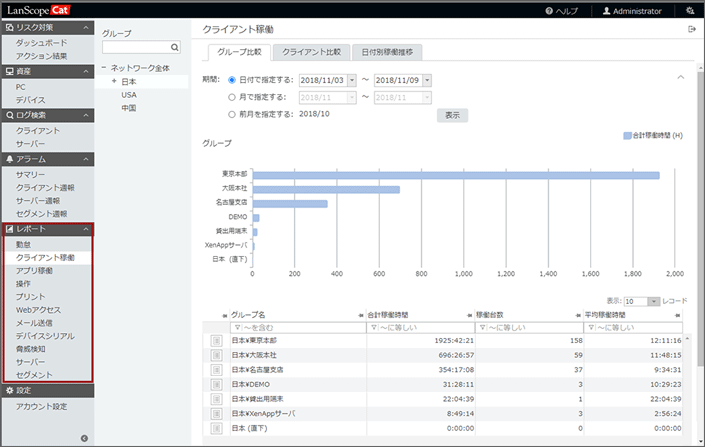Open the settings gear icon at top right
Screen dimensions: 705x447
coord(689,11)
